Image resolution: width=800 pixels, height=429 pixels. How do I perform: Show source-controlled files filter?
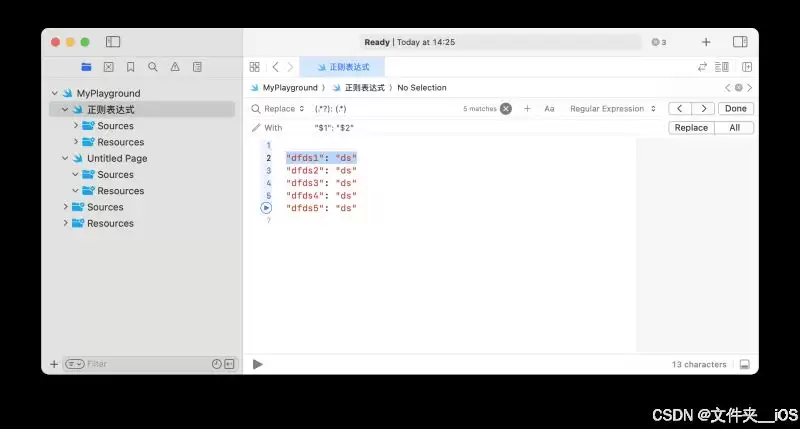tap(230, 364)
